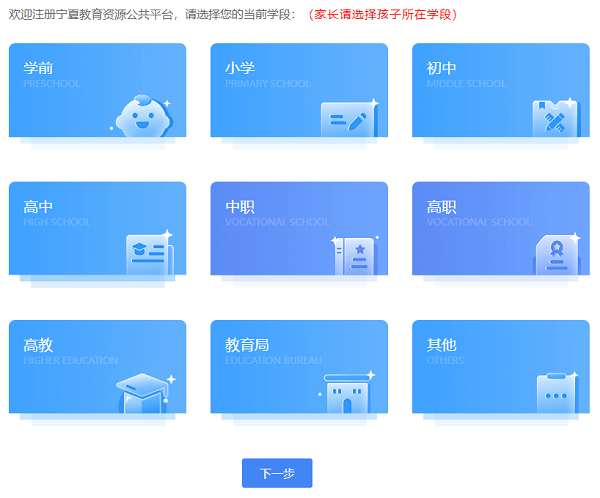Click the clipboard with dots icon on the 其他 card
This screenshot has width=600, height=498.
coord(557,393)
